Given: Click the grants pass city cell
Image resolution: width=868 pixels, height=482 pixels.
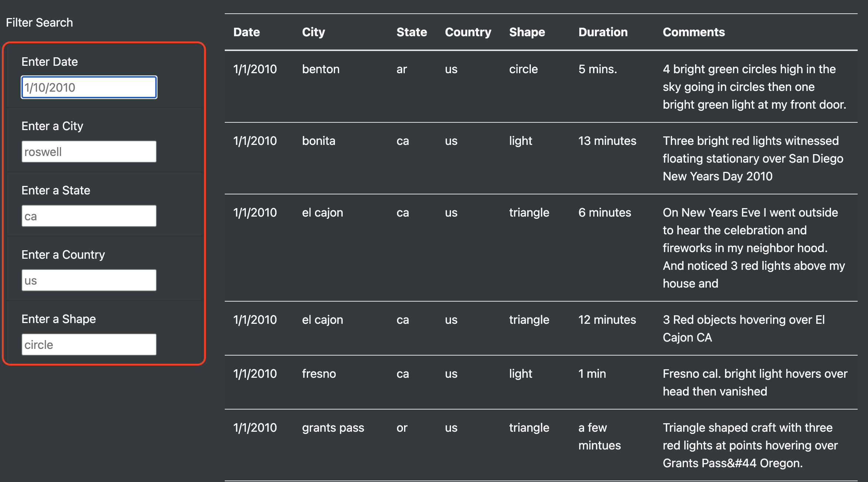Looking at the screenshot, I should pyautogui.click(x=333, y=428).
